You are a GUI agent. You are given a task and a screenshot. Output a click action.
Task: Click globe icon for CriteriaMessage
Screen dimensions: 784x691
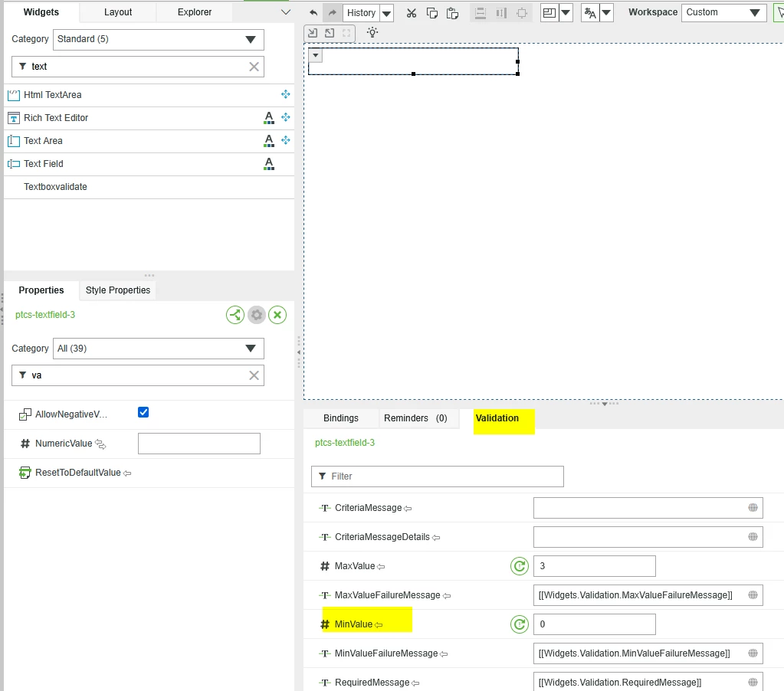(753, 508)
